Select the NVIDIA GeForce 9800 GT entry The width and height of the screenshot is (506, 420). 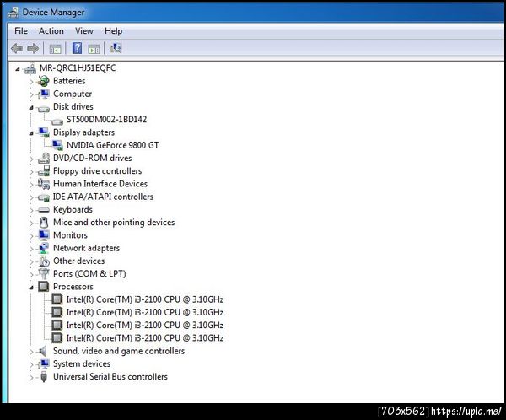113,145
